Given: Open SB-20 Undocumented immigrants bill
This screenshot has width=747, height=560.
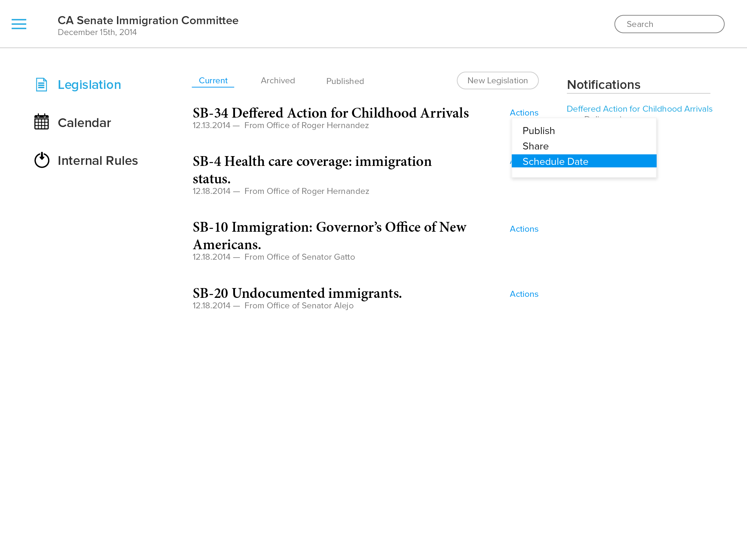Looking at the screenshot, I should (297, 293).
